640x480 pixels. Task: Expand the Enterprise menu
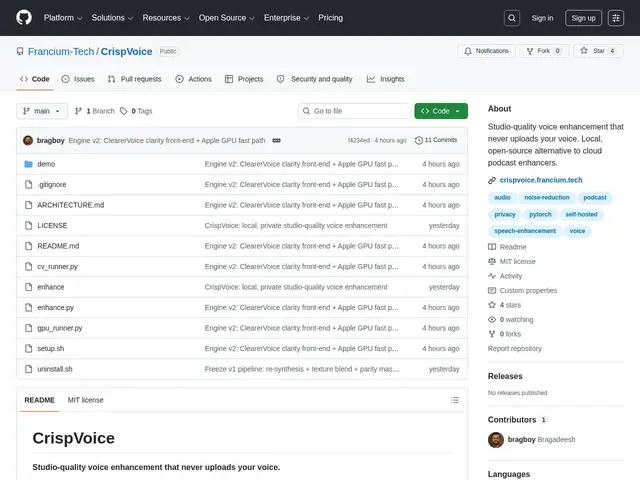click(286, 18)
